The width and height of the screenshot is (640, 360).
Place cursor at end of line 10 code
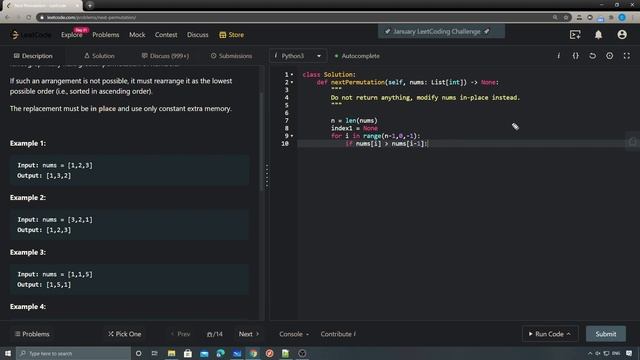pyautogui.click(x=427, y=144)
